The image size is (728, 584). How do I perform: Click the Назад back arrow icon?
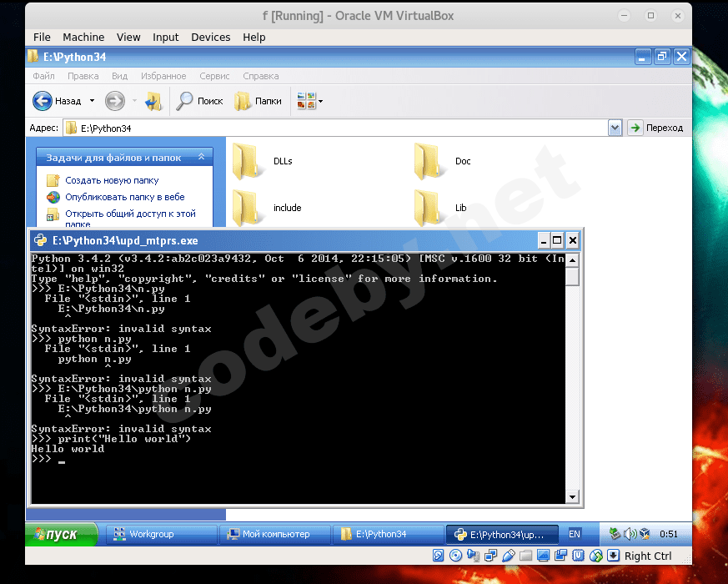click(x=43, y=101)
